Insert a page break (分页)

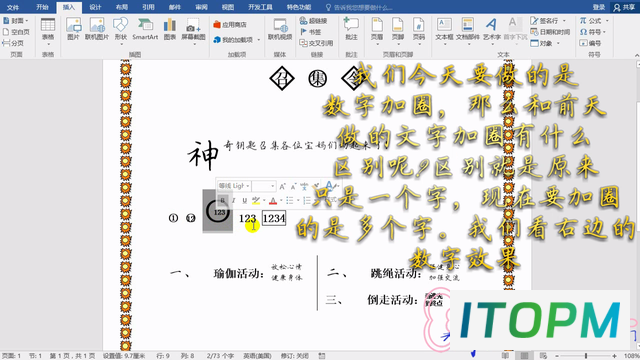pyautogui.click(x=13, y=43)
